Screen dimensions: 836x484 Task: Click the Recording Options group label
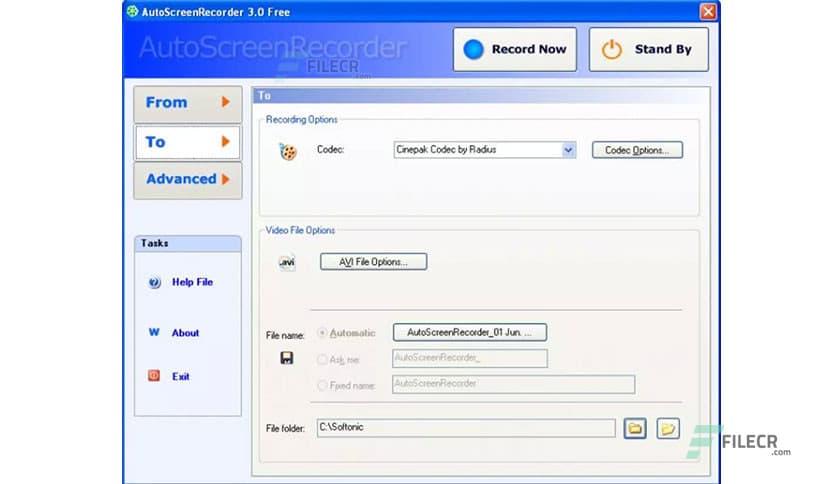pyautogui.click(x=301, y=119)
